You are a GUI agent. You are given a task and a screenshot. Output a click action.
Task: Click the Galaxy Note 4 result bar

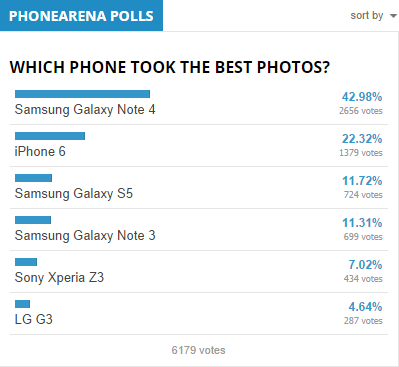(82, 94)
